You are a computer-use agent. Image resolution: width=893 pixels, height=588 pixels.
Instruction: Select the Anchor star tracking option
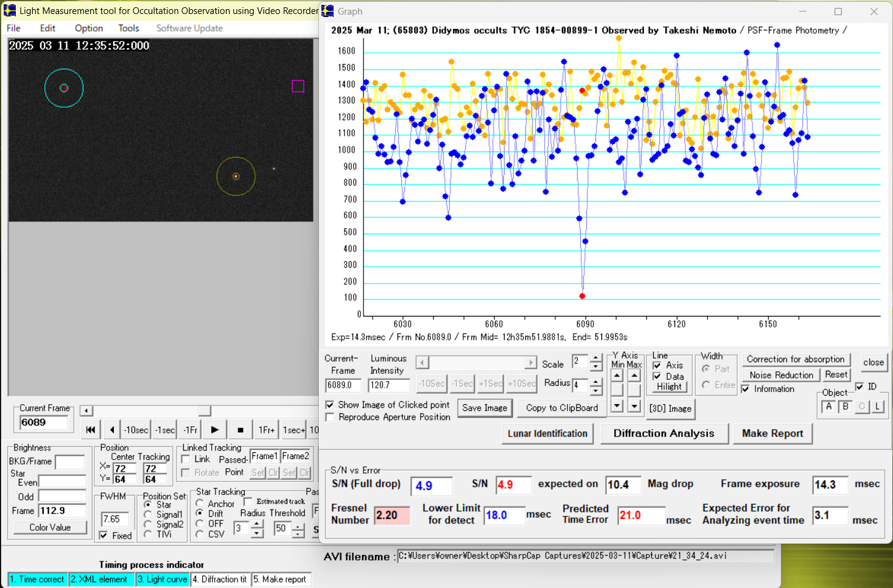pos(200,503)
